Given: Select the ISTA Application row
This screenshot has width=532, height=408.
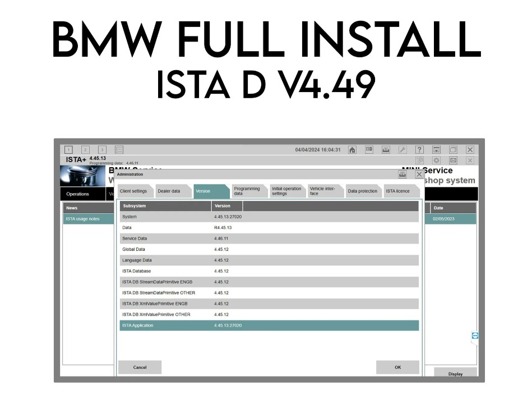Looking at the screenshot, I should coord(269,326).
